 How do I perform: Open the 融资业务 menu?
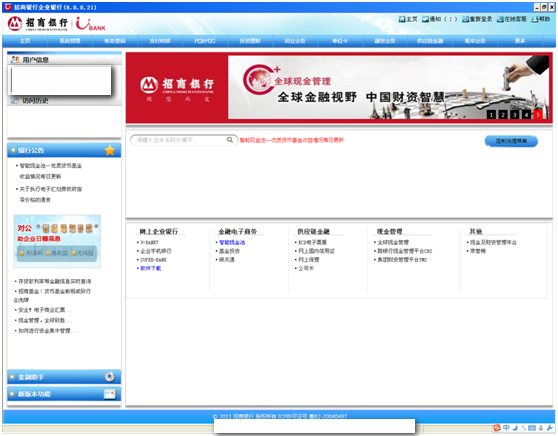click(385, 41)
